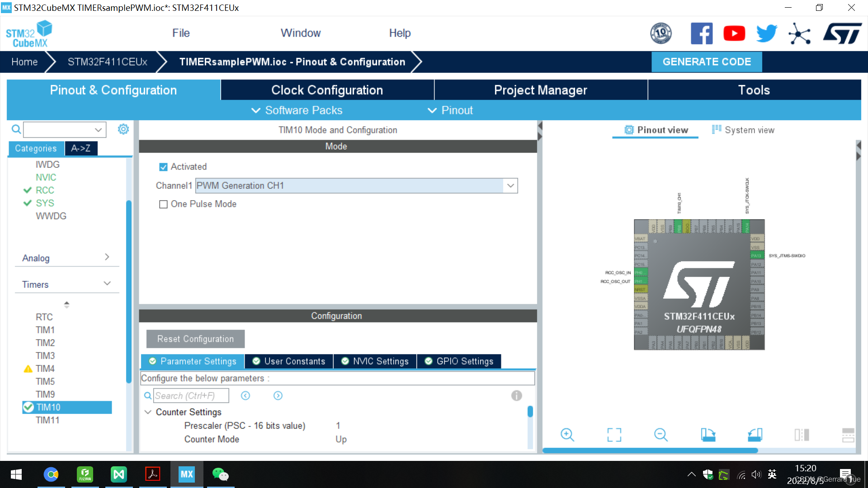
Task: Open the Acrobat PDF taskbar icon
Action: (152, 474)
